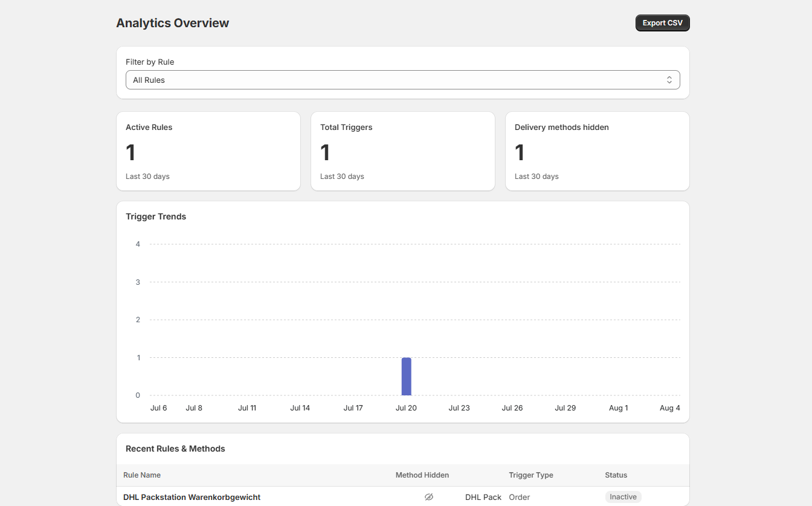This screenshot has width=812, height=506.
Task: Click the Recent Rules & Methods heading
Action: coord(175,449)
